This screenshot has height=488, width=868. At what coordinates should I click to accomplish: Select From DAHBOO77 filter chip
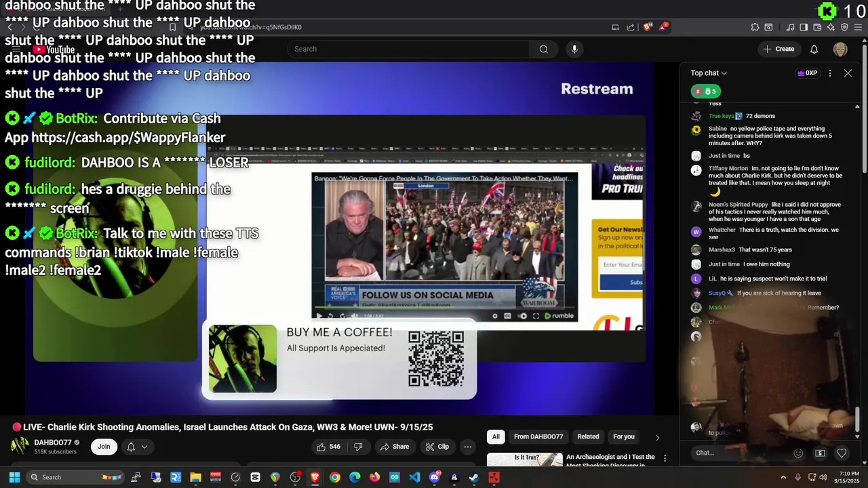coord(538,436)
